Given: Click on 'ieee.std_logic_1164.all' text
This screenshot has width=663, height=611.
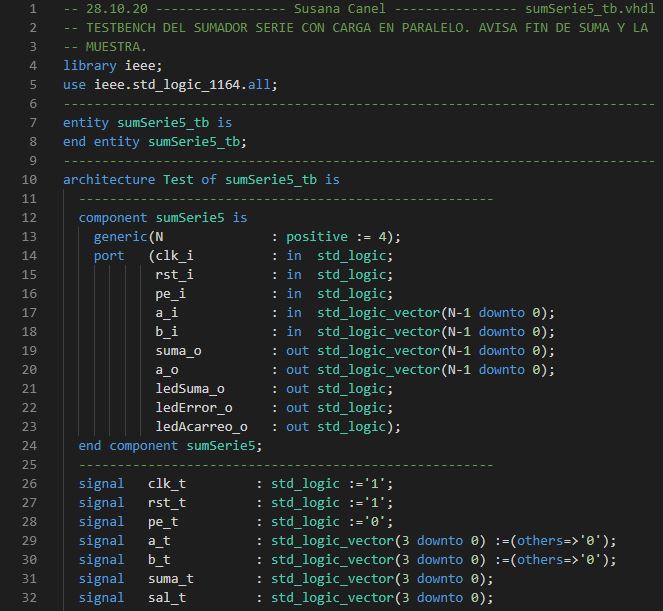Looking at the screenshot, I should (x=189, y=85).
